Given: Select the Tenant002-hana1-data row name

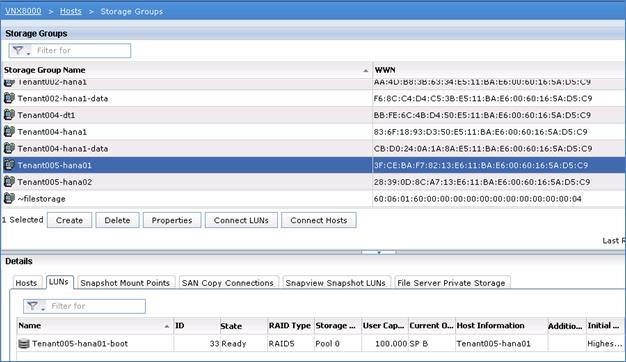Looking at the screenshot, I should [x=63, y=99].
